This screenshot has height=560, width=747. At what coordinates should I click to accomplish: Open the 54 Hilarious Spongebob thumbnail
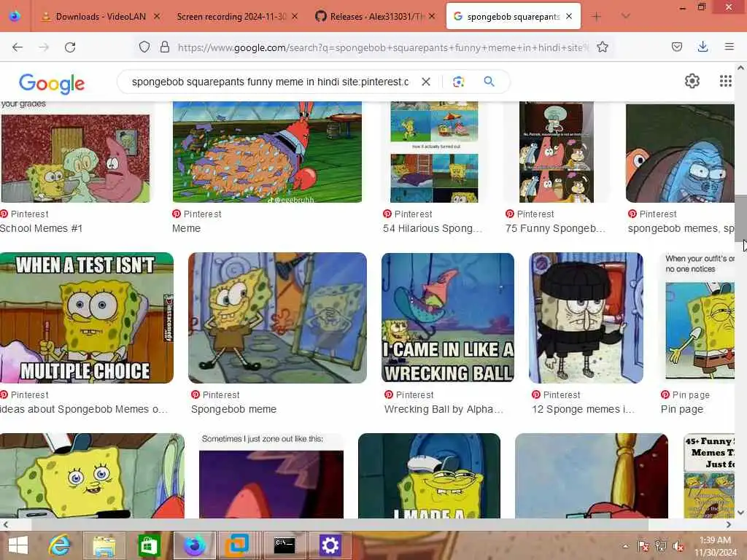click(434, 152)
